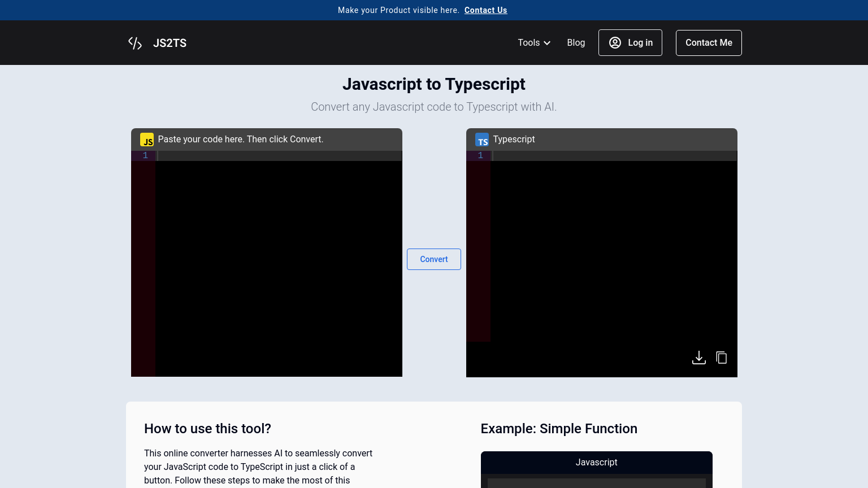The width and height of the screenshot is (868, 488).
Task: Click the JS2TS brand name text
Action: click(x=170, y=43)
